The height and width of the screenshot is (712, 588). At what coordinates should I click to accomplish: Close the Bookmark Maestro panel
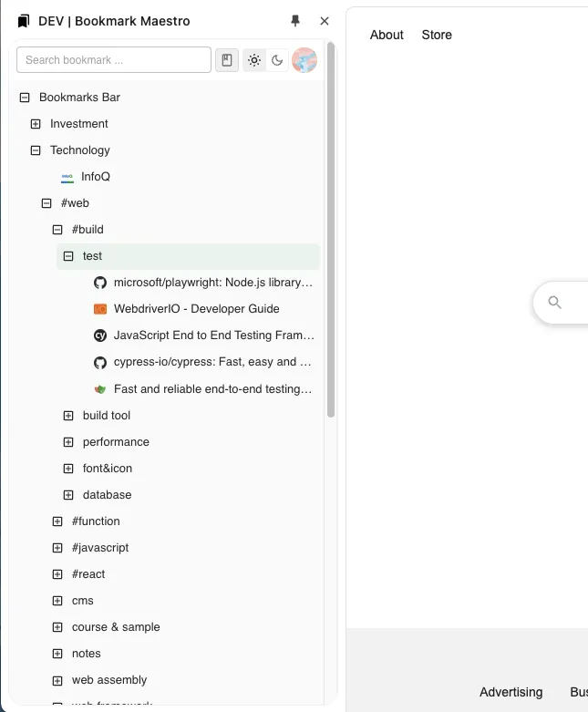tap(325, 21)
